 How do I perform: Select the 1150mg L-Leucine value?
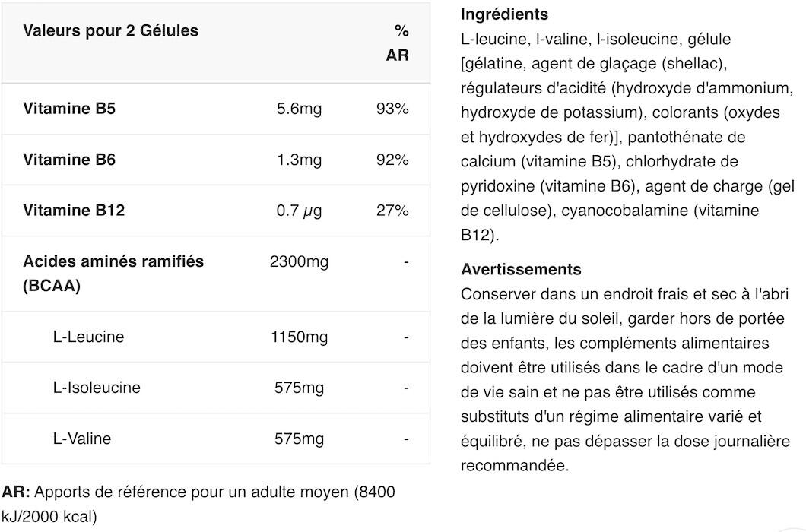point(299,337)
